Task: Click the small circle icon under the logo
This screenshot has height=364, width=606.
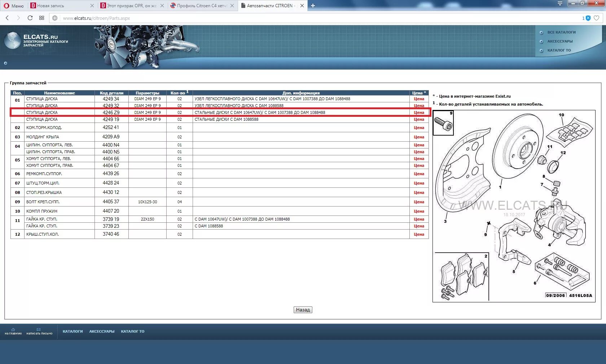Action: pyautogui.click(x=5, y=63)
